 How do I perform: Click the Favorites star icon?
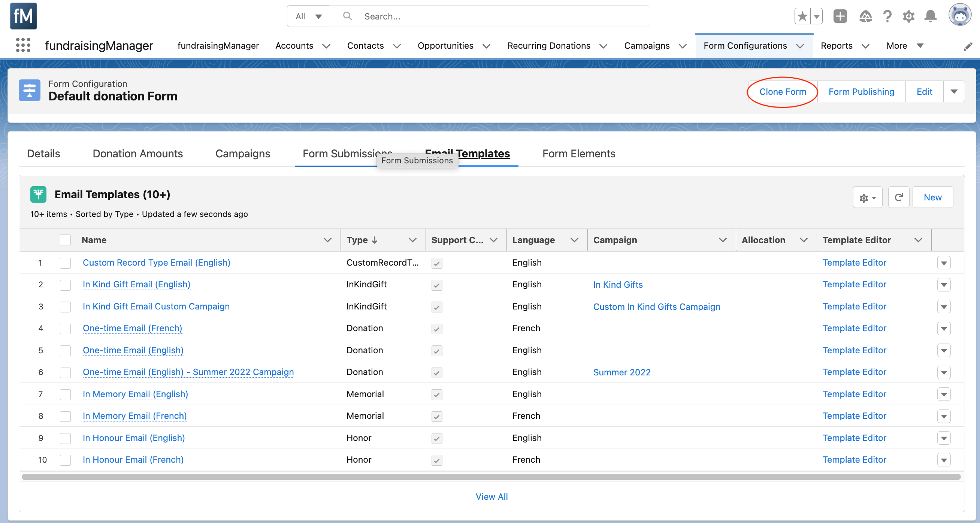[802, 16]
